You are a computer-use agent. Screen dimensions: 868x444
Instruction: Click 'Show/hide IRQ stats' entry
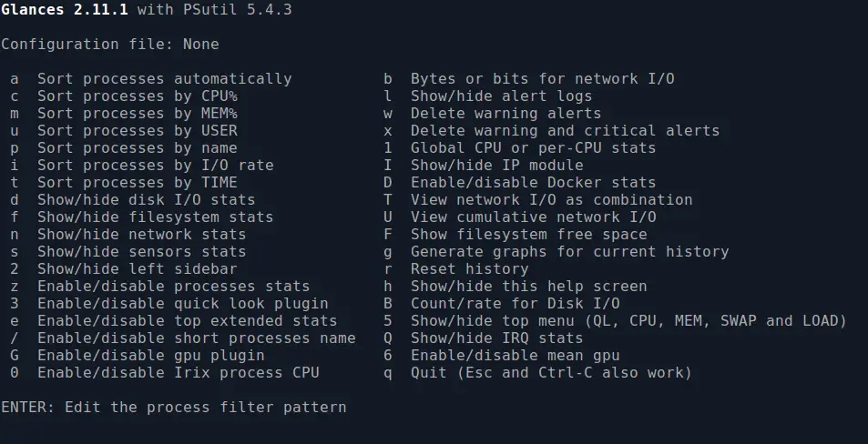496,338
